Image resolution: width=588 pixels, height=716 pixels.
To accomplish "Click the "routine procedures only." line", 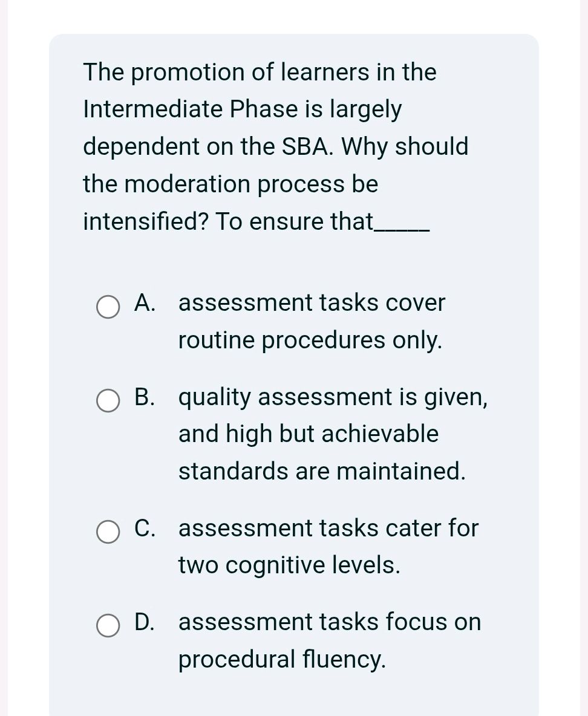I will point(310,340).
